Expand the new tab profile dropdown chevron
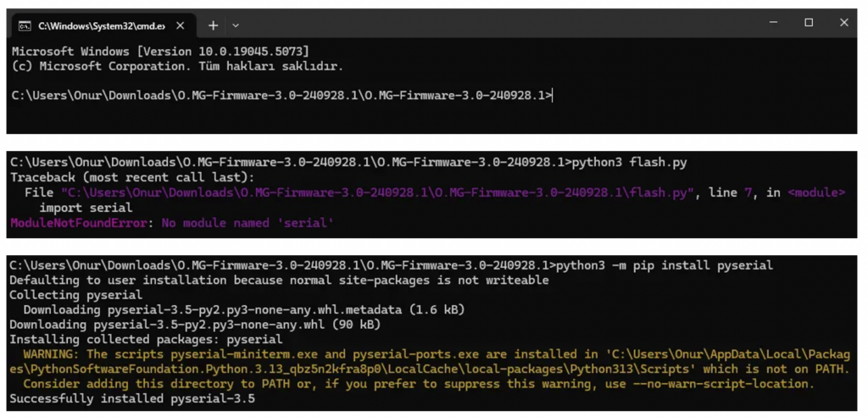This screenshot has height=417, width=868. tap(236, 25)
